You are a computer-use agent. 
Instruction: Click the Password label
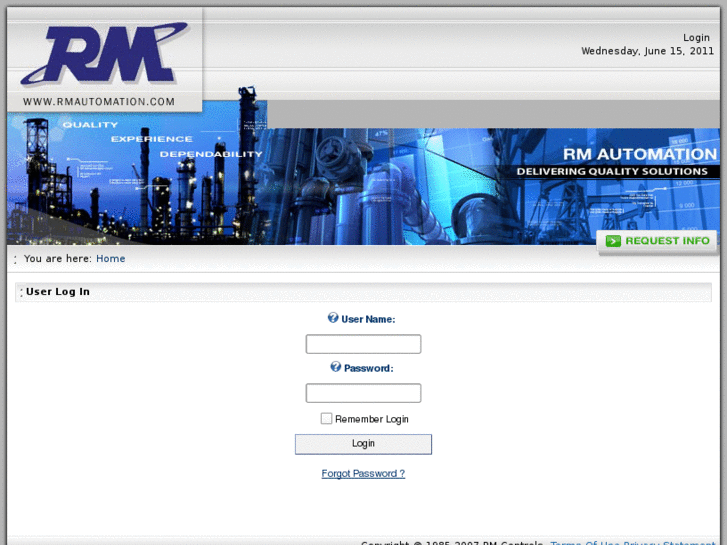click(x=368, y=368)
